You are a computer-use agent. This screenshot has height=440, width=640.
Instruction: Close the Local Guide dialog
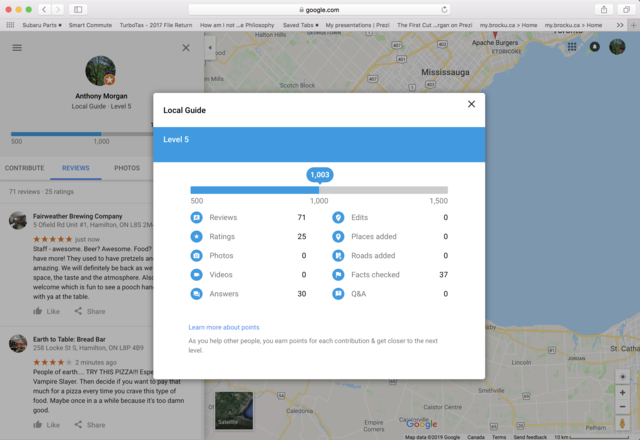pyautogui.click(x=471, y=104)
